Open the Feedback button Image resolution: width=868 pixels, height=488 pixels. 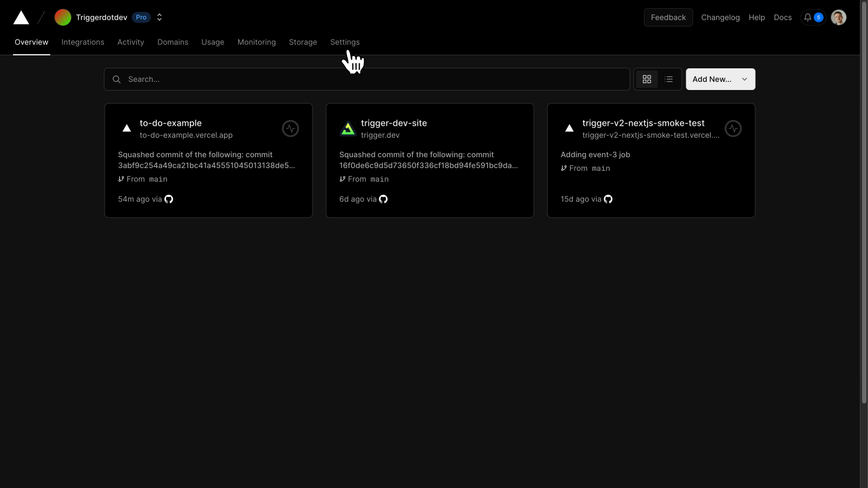(x=668, y=17)
